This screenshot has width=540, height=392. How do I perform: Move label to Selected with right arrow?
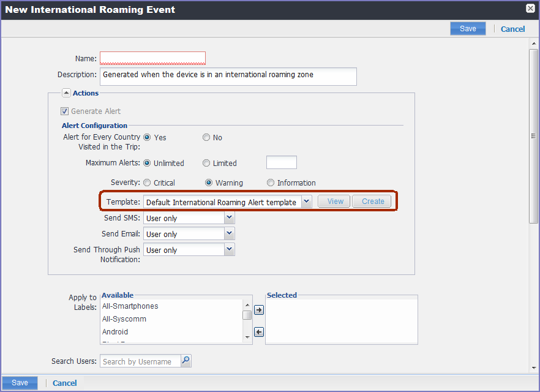pos(259,311)
